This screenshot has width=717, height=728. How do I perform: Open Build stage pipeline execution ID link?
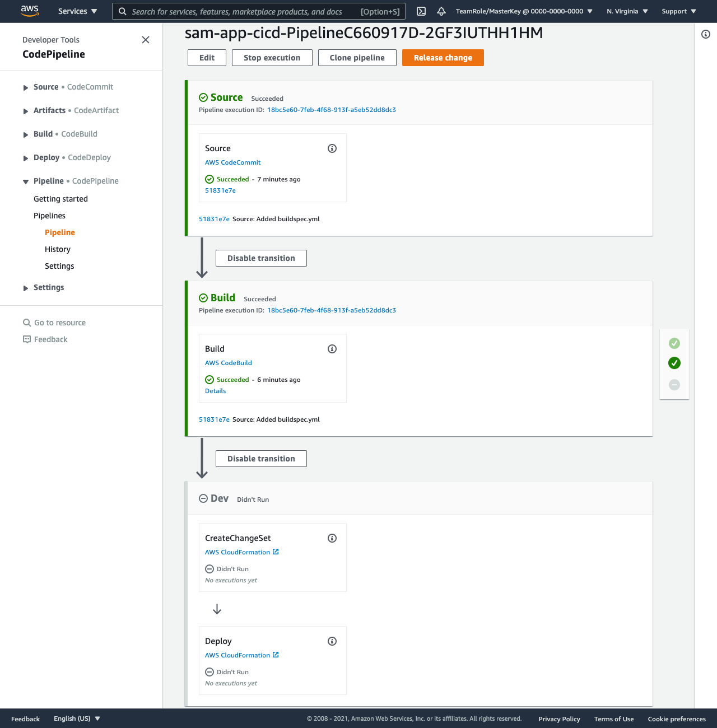point(332,310)
